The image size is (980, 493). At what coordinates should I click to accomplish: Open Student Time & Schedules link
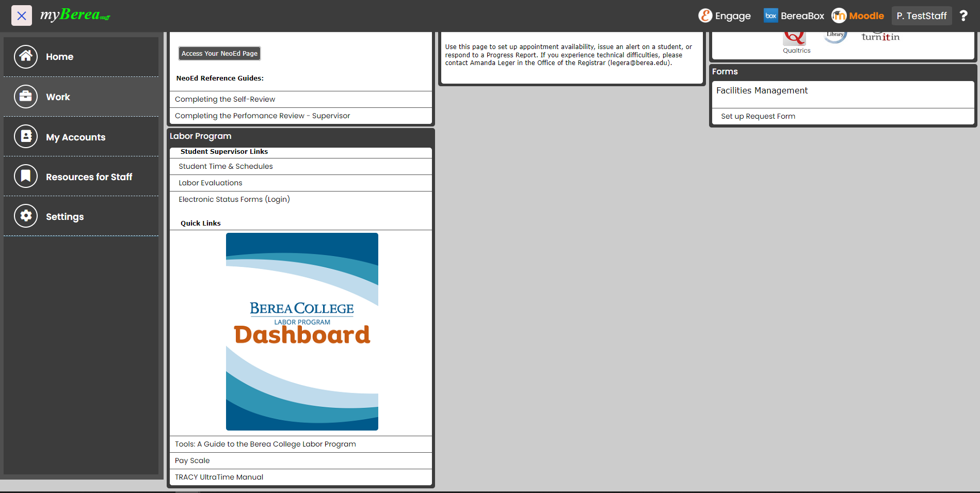click(226, 166)
